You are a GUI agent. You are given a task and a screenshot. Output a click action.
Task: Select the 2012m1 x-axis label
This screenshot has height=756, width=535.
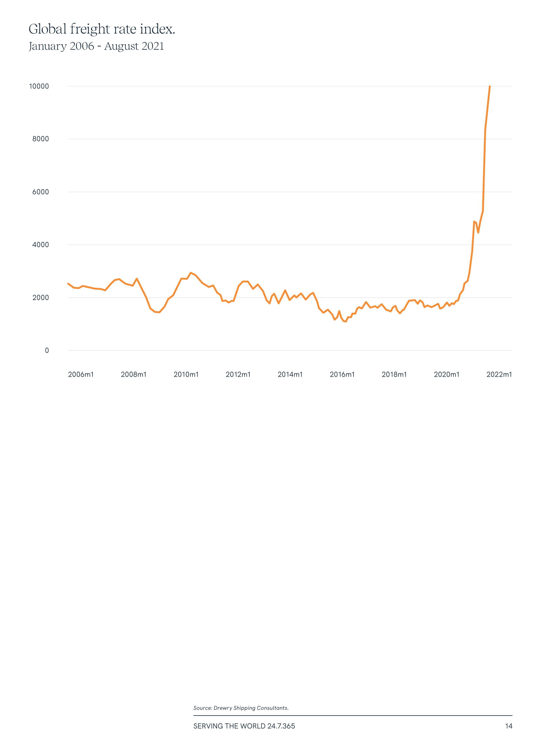[238, 374]
